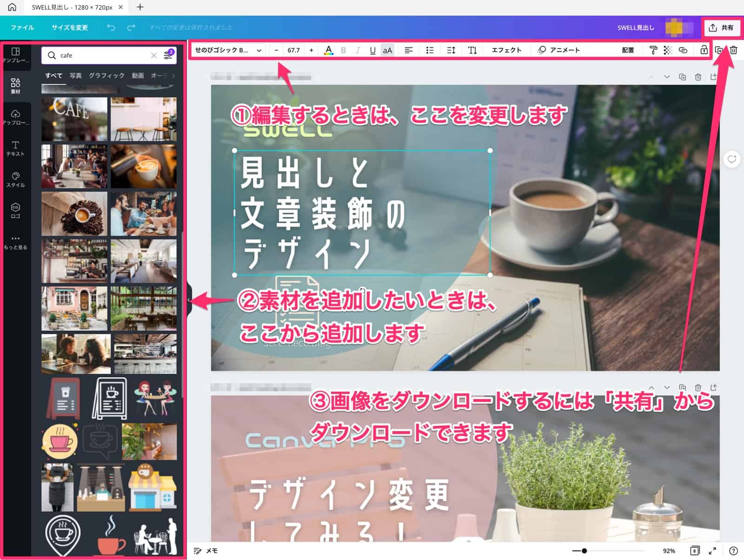Screen dimensions: 744x560
Task: Toggle bulleted list formatting
Action: click(430, 50)
